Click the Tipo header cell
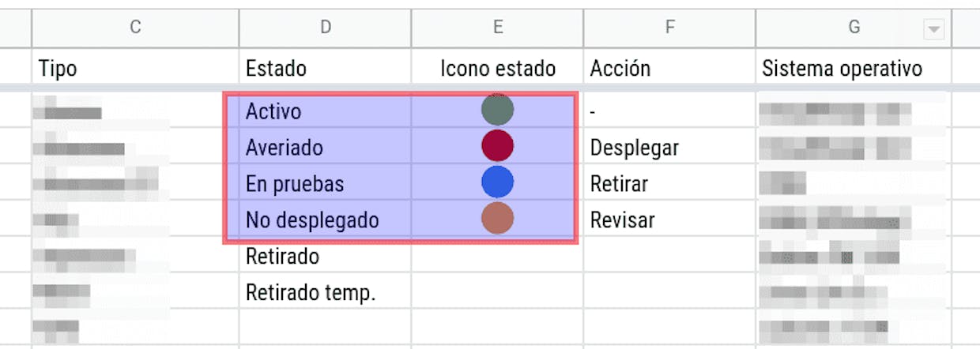The width and height of the screenshot is (980, 349). point(135,68)
